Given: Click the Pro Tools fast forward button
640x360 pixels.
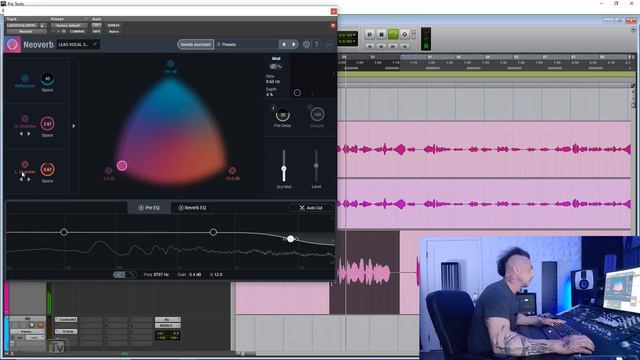Looking at the screenshot, I should pos(393,46).
